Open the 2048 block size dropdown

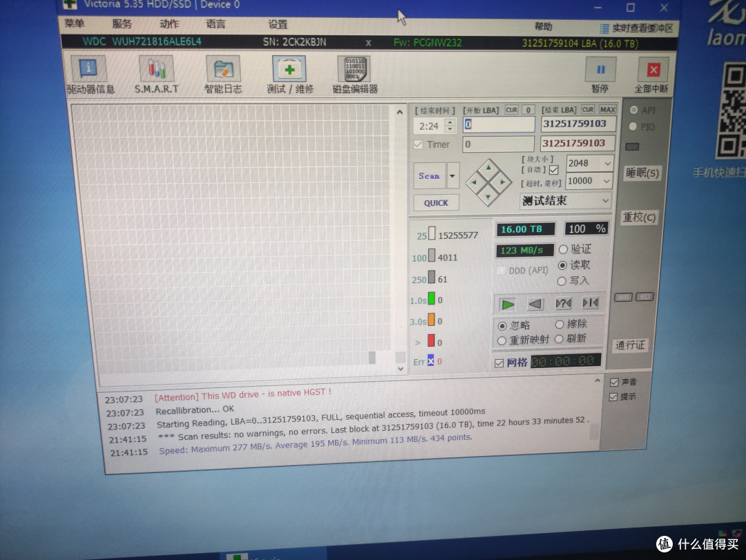(608, 163)
